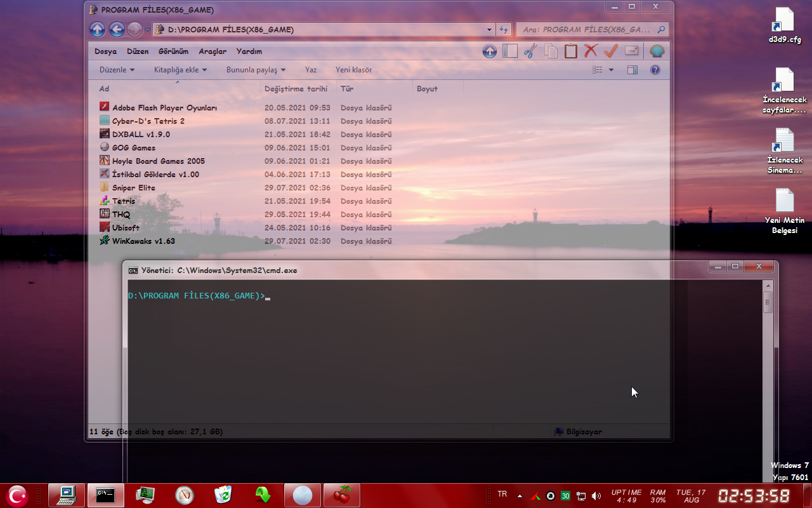Sort by the Tür column header
The width and height of the screenshot is (812, 508).
374,89
